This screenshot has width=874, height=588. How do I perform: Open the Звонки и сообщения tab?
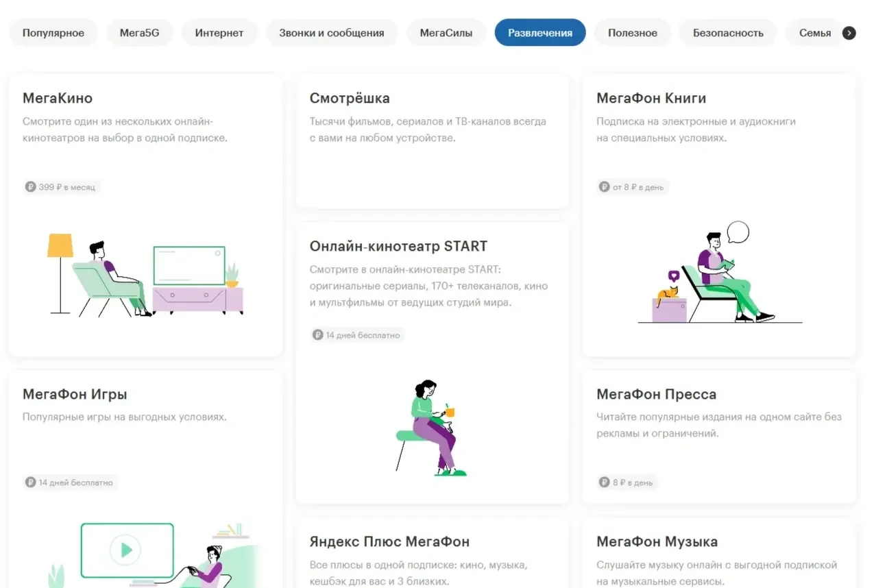pyautogui.click(x=331, y=33)
